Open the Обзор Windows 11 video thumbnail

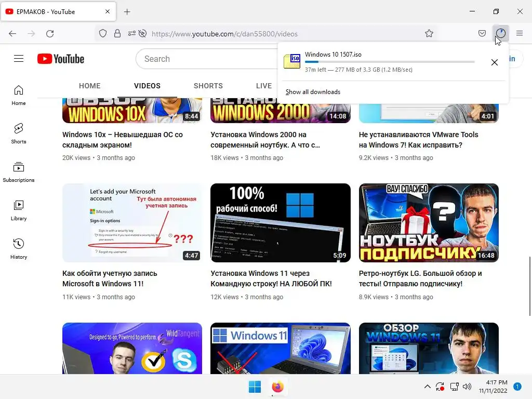(429, 349)
